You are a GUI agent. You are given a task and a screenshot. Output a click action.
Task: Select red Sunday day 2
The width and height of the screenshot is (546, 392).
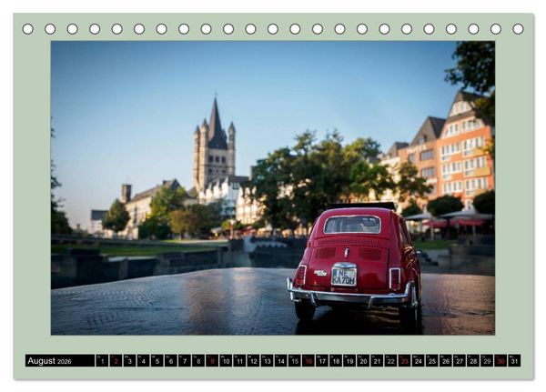116,361
